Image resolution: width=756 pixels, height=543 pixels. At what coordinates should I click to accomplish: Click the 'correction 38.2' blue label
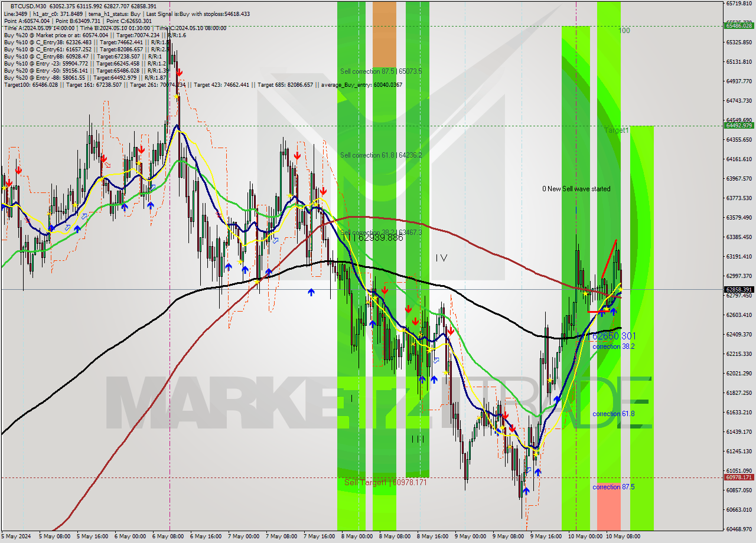(x=613, y=346)
